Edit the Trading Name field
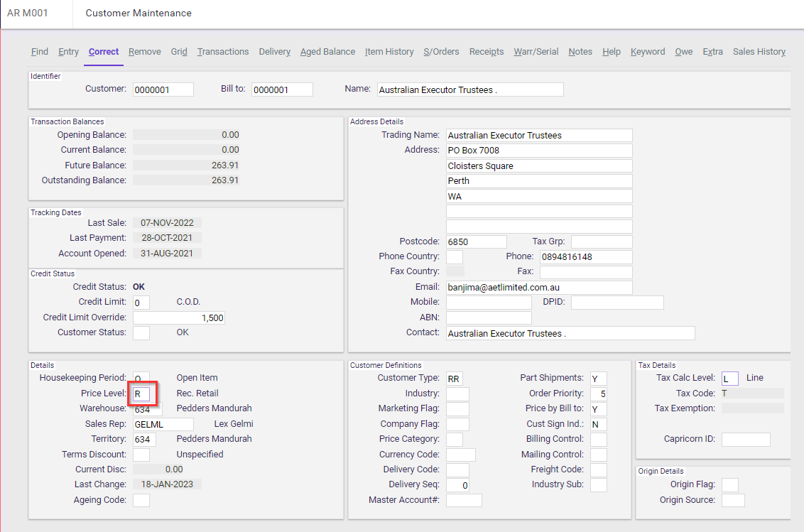The image size is (804, 532). pyautogui.click(x=539, y=136)
